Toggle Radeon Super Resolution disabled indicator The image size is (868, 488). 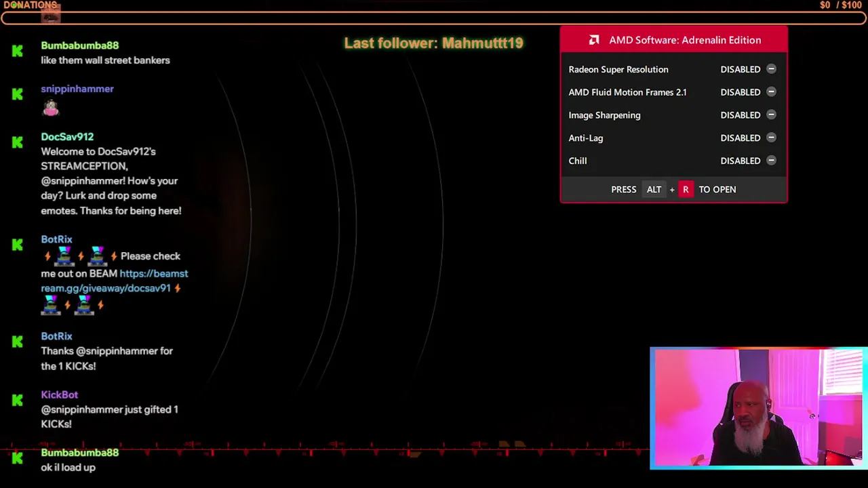pos(771,69)
